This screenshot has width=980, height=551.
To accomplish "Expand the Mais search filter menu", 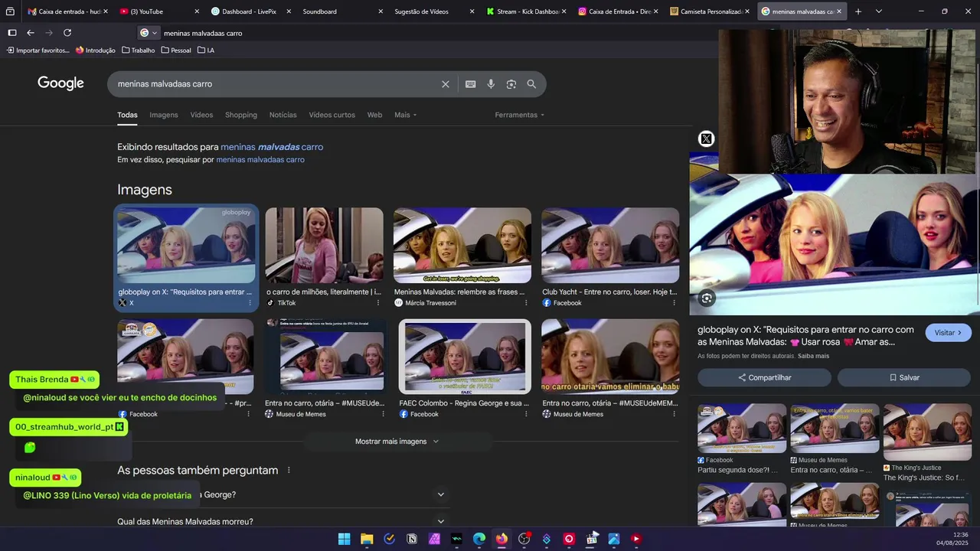I will [406, 115].
